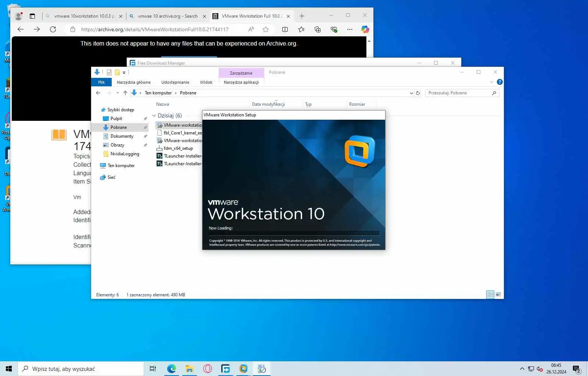Click the Edge browser back arrow
The image size is (588, 376).
click(x=21, y=29)
